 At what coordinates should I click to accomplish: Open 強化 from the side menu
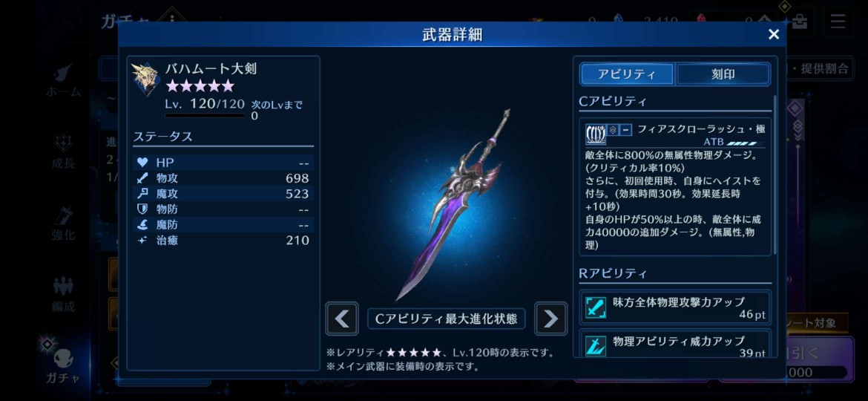(x=63, y=224)
